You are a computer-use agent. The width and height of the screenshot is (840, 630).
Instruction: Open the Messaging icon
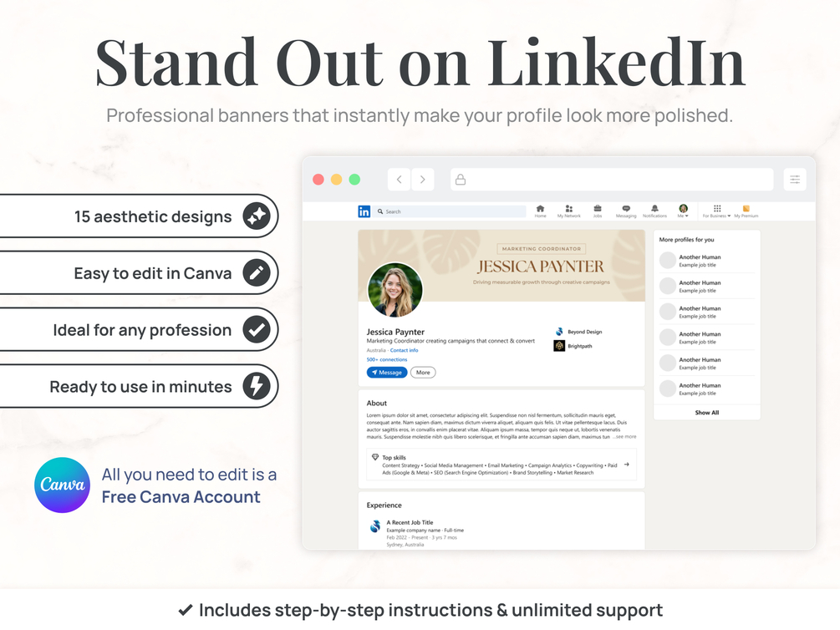coord(626,211)
